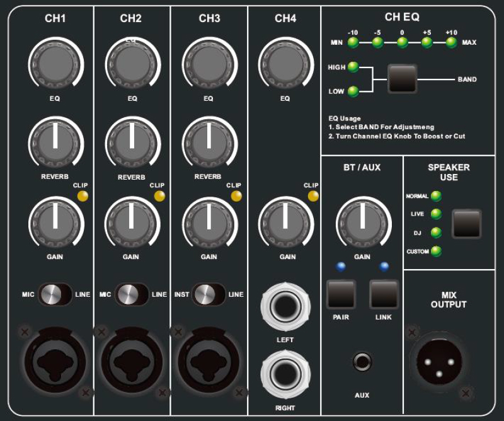Click the MIX OUTPUT label
The width and height of the screenshot is (504, 421).
(449, 300)
